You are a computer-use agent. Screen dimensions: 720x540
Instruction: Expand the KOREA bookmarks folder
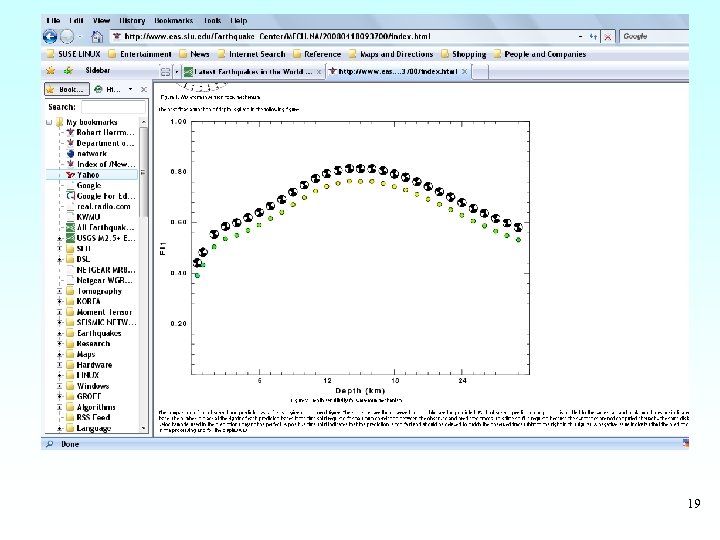(x=60, y=302)
